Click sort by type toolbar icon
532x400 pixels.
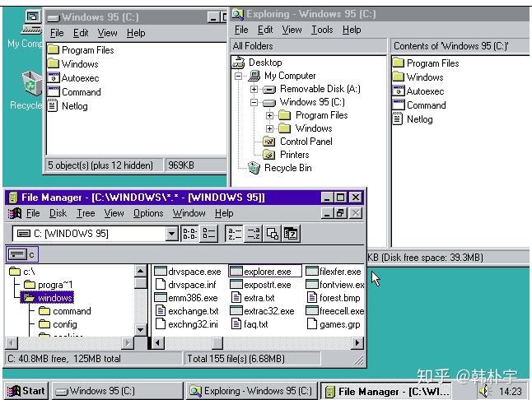click(254, 234)
